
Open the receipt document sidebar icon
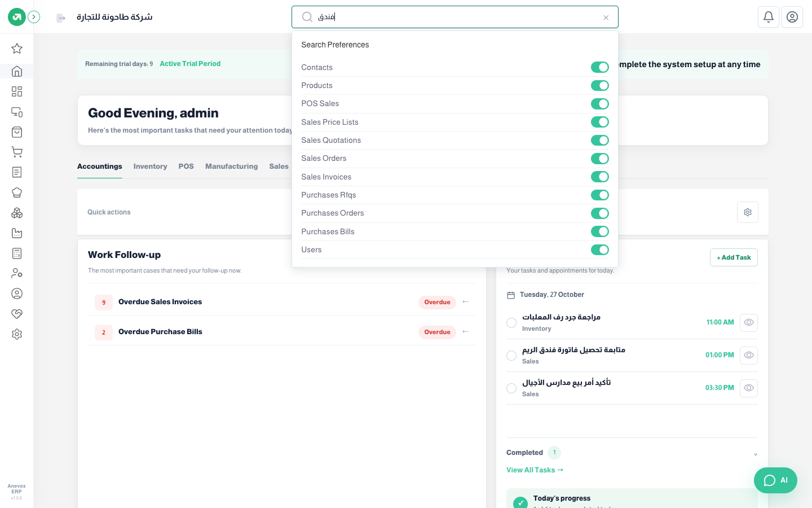[17, 172]
